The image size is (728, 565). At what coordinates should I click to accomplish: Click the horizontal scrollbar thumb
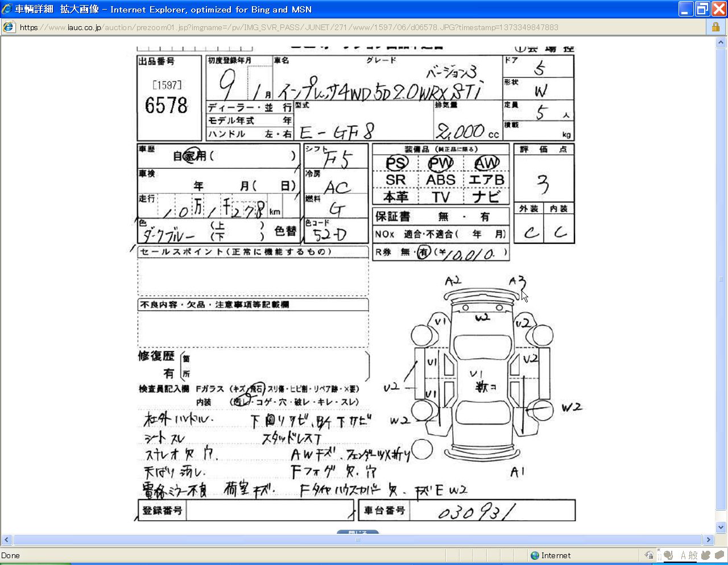(357, 539)
